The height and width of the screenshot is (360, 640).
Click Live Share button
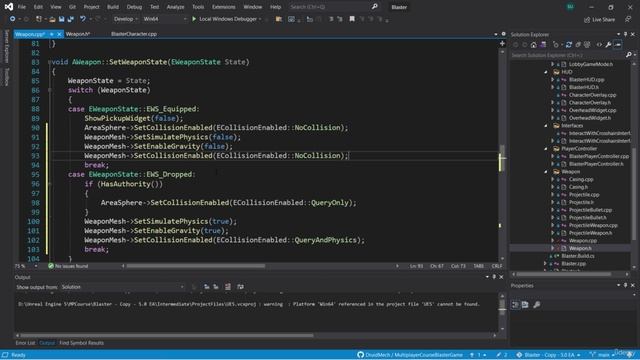pyautogui.click(x=599, y=20)
